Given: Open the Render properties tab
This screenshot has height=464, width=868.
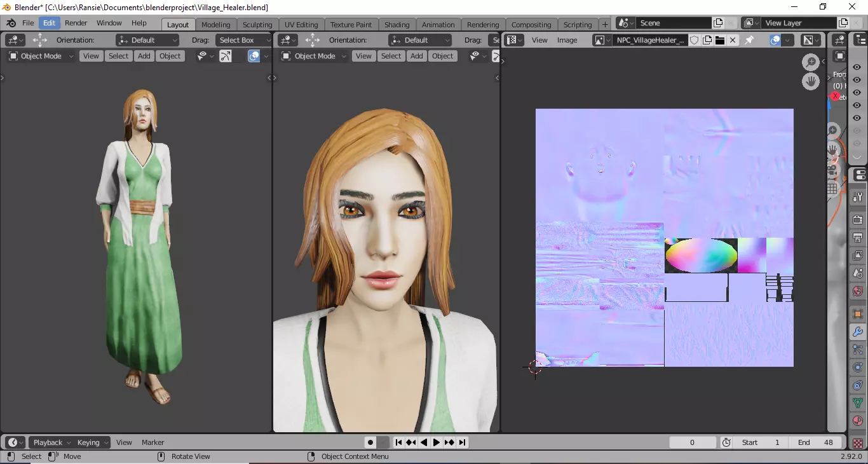Looking at the screenshot, I should coord(858,220).
